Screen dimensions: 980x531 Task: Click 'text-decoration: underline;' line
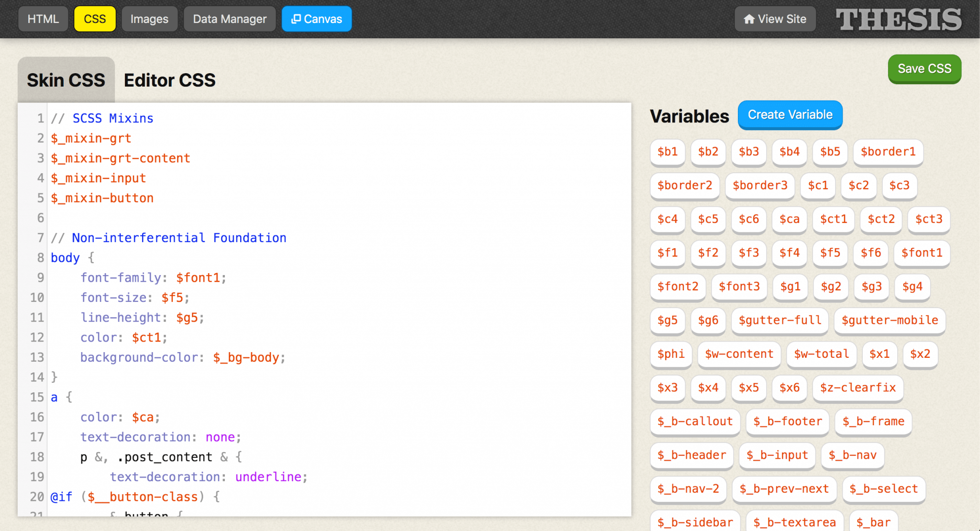[x=209, y=477]
